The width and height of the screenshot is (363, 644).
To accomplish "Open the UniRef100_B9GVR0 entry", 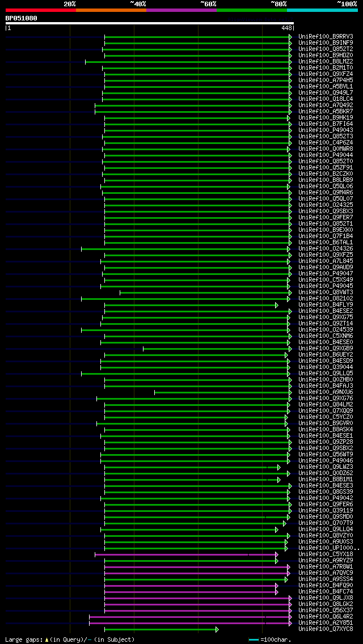I will (x=326, y=423).
